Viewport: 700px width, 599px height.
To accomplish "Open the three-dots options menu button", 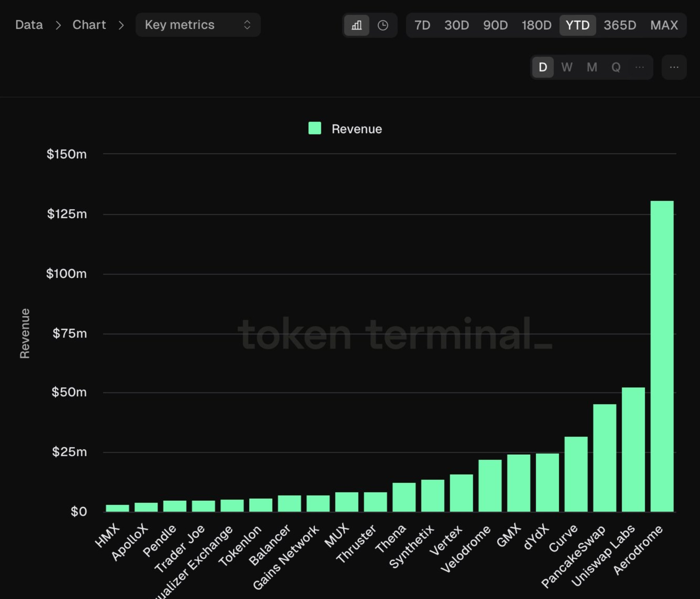I will point(674,67).
